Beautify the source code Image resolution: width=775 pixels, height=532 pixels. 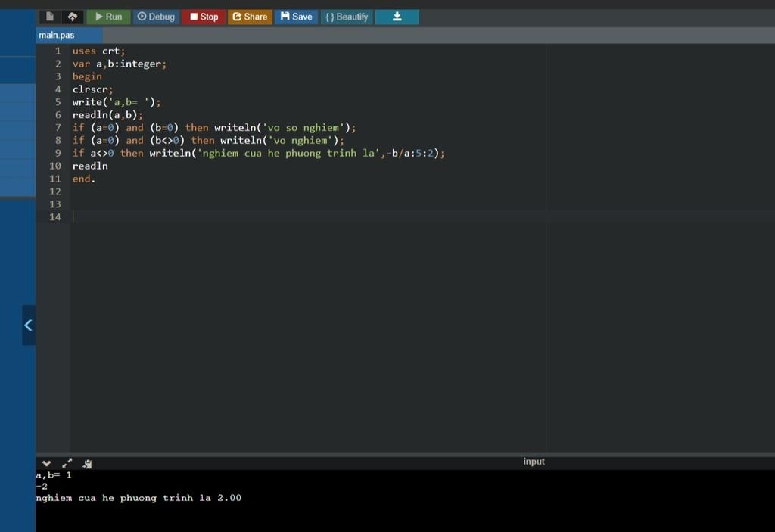(x=347, y=17)
